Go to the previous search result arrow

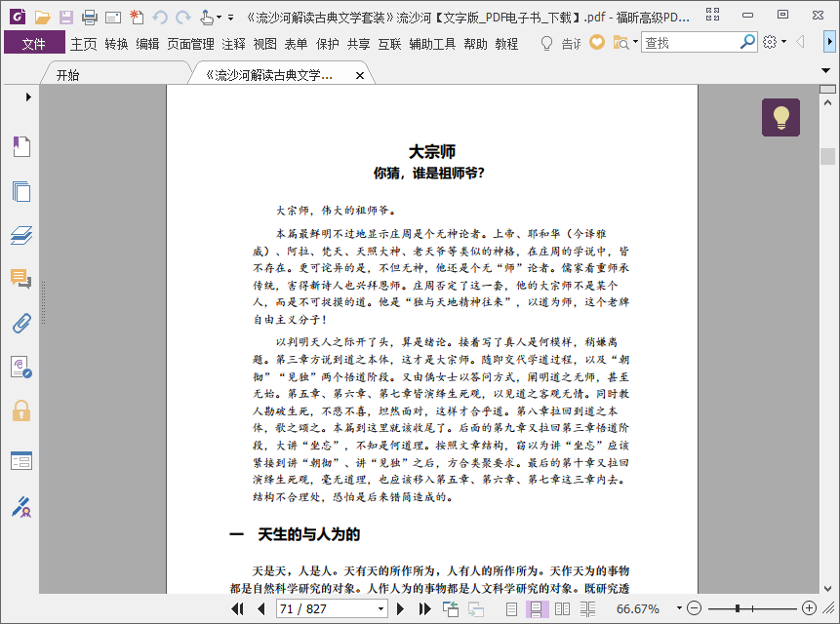coord(800,42)
